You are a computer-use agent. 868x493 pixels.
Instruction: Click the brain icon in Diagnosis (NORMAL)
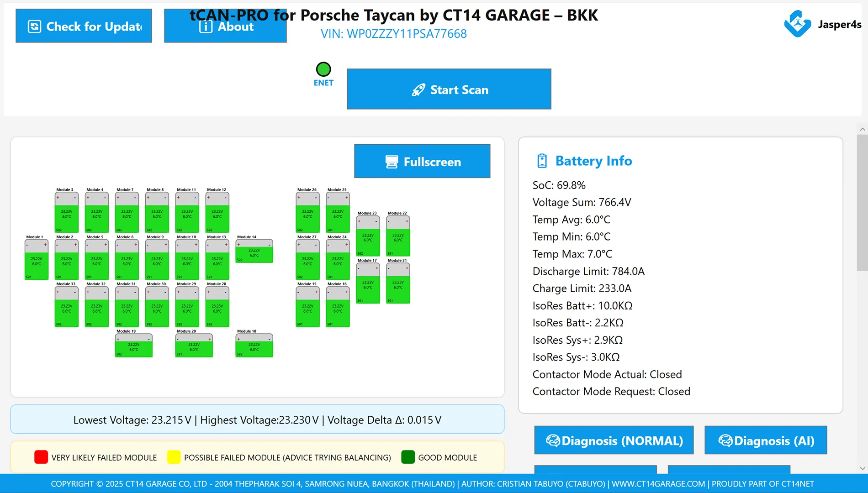[553, 441]
